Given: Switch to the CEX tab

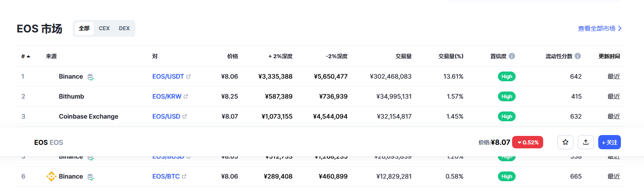Looking at the screenshot, I should tap(104, 28).
